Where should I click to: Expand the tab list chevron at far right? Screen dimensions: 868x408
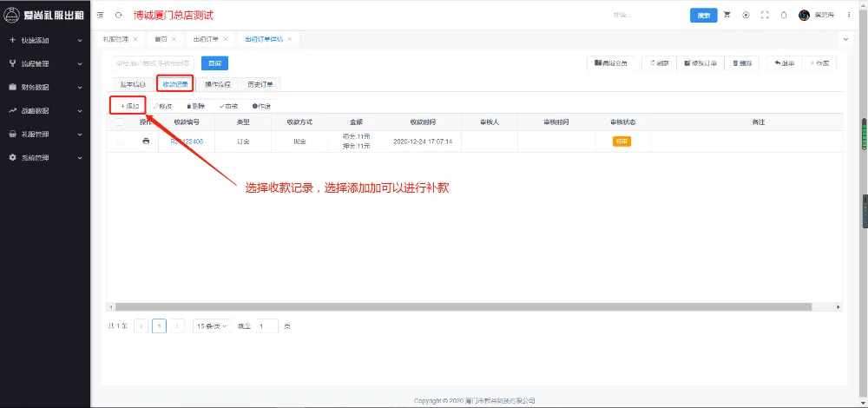tap(845, 39)
